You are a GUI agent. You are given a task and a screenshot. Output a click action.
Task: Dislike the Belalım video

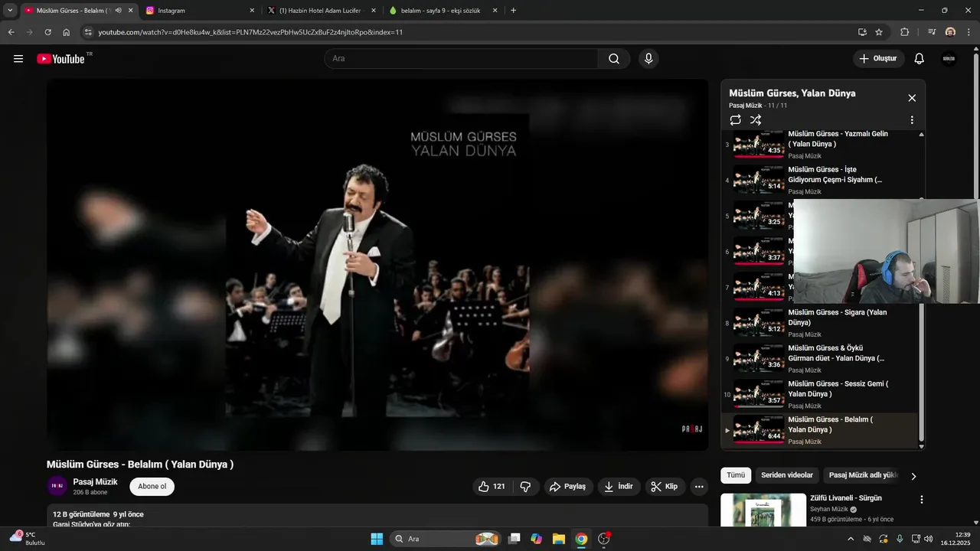[525, 487]
